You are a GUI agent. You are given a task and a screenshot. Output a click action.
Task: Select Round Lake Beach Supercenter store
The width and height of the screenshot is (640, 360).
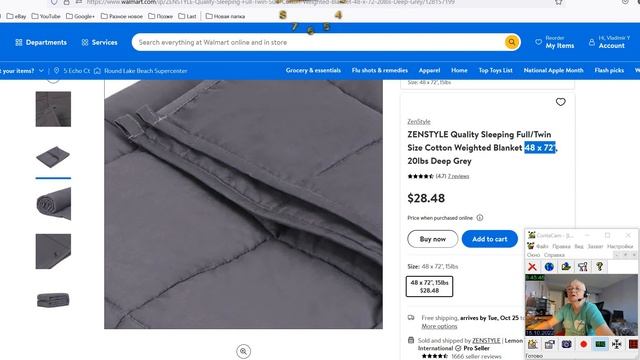click(x=141, y=71)
